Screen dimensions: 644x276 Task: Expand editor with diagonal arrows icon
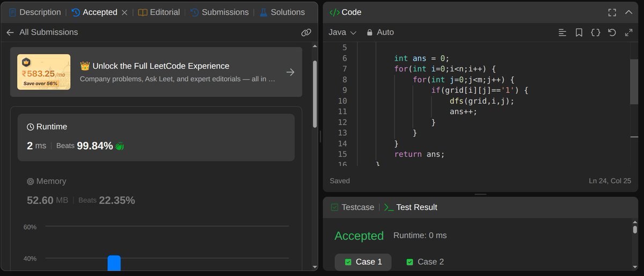click(x=628, y=33)
